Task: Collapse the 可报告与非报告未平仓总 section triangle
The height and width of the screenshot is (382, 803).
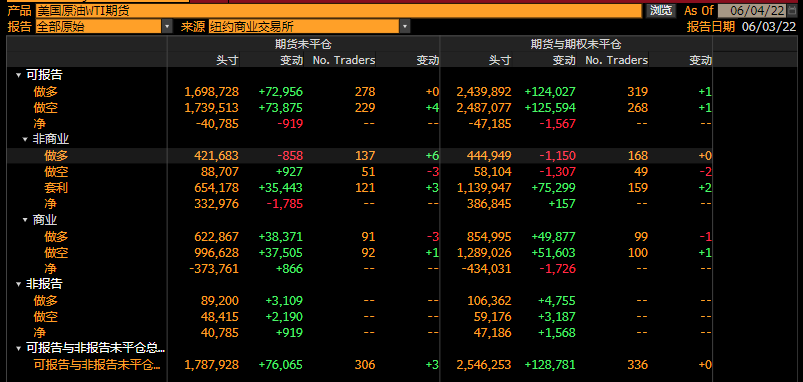Action: 18,349
